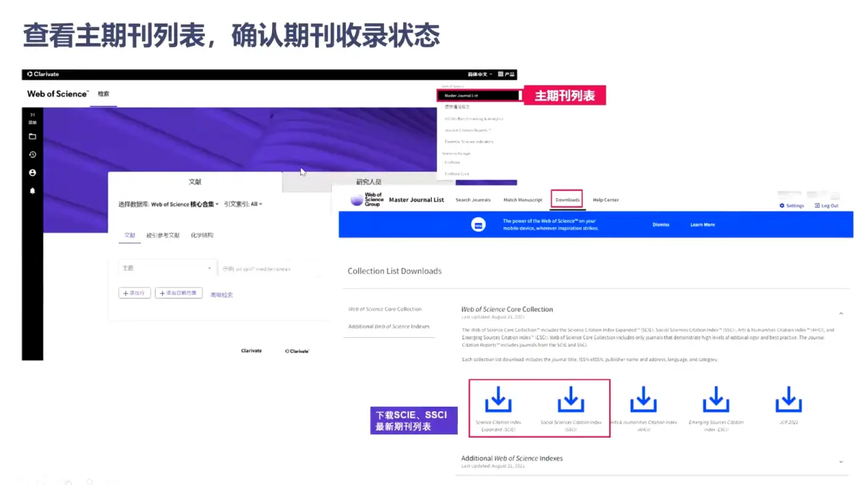
Task: Click the mobile app icon in the blue banner
Action: [478, 225]
